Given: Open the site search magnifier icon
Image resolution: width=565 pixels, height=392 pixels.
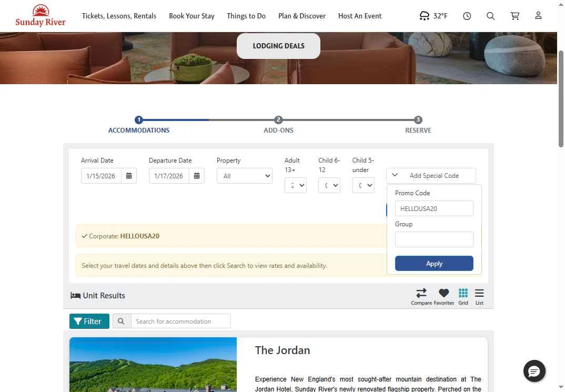Looking at the screenshot, I should (490, 16).
